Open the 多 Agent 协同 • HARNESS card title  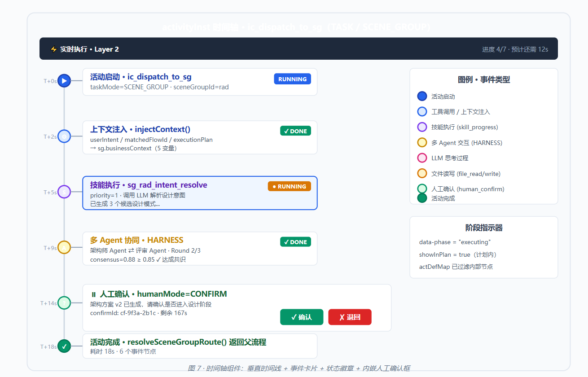coord(137,240)
